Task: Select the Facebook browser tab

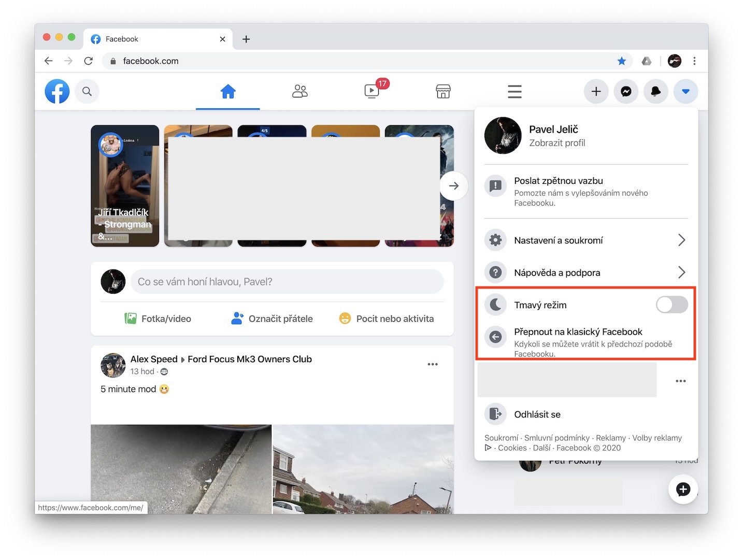Action: pyautogui.click(x=158, y=39)
